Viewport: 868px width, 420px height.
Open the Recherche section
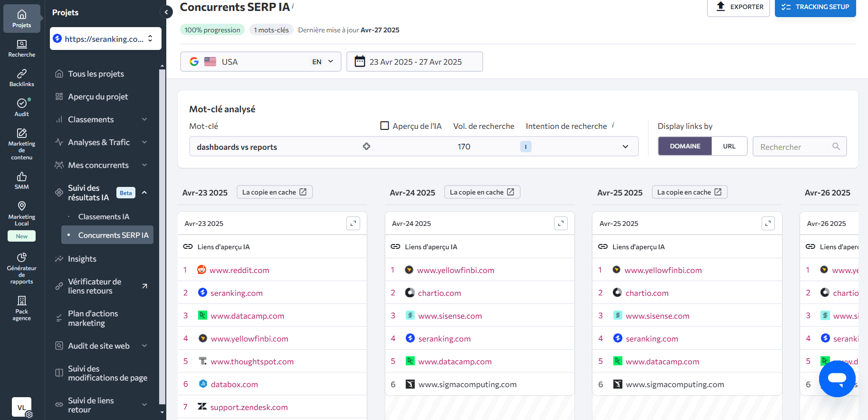click(x=22, y=49)
